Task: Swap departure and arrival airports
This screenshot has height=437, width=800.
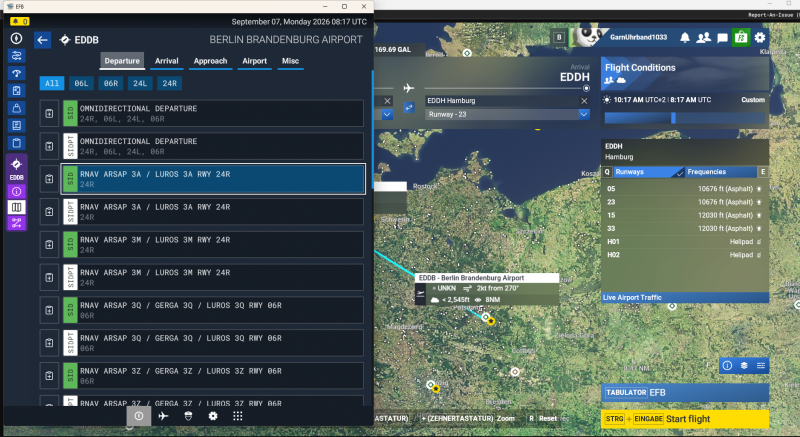Action: [x=409, y=108]
